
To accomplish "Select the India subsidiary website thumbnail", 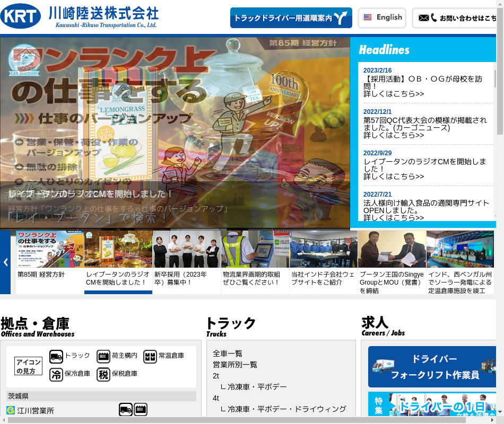I will 324,262.
